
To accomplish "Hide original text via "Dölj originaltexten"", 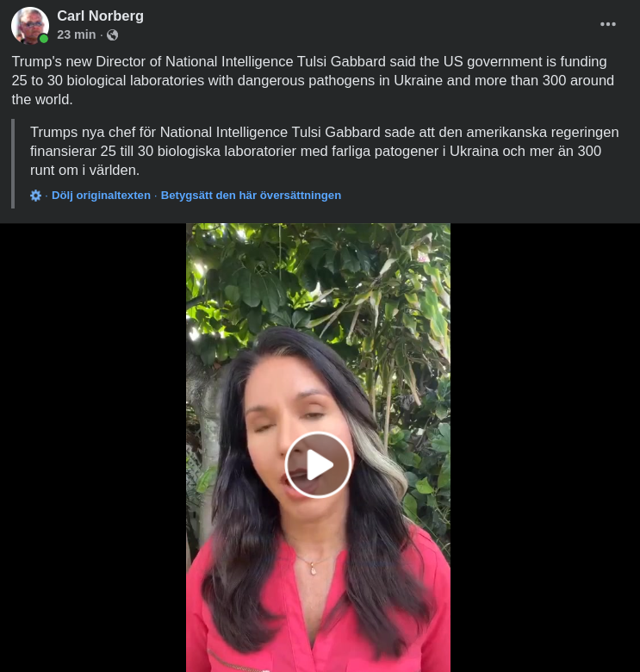I will click(x=101, y=196).
